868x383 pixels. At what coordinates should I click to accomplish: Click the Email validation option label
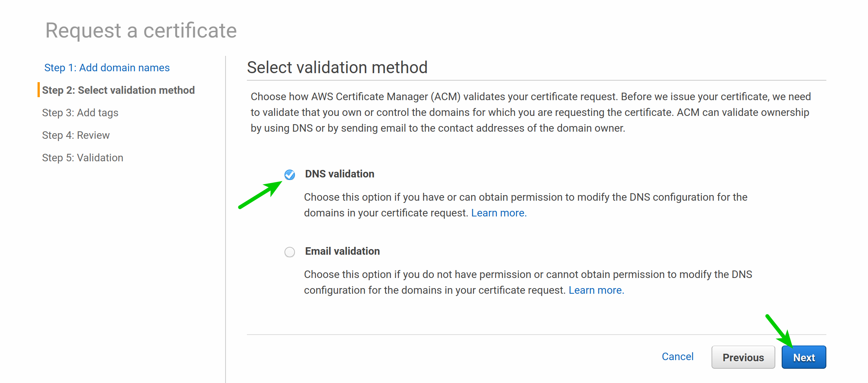(342, 251)
